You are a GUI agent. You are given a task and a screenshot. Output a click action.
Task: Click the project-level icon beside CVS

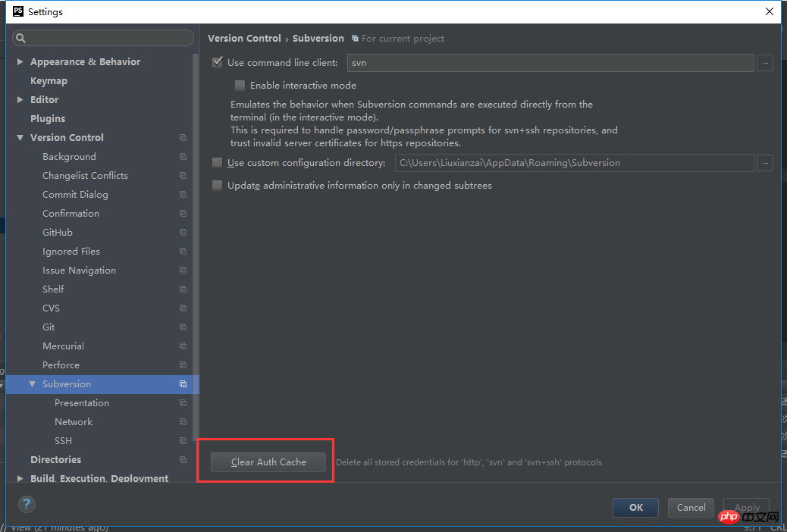[183, 308]
